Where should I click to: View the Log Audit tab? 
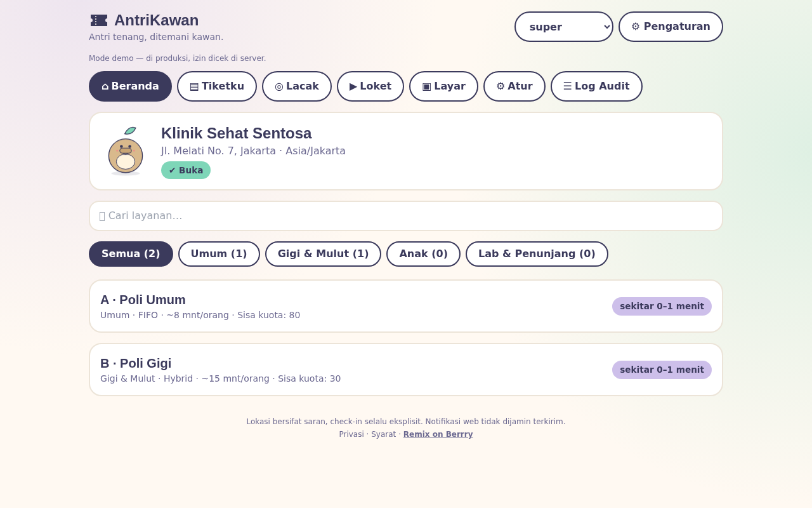click(x=596, y=86)
